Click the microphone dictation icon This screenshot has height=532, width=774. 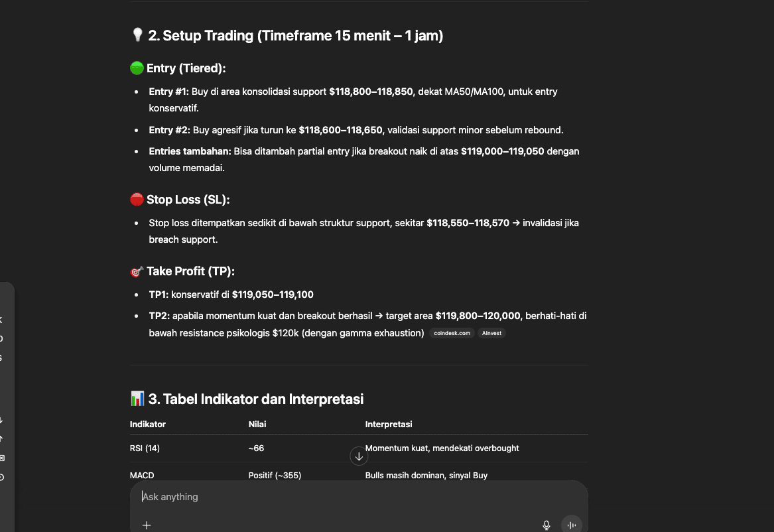(x=547, y=525)
